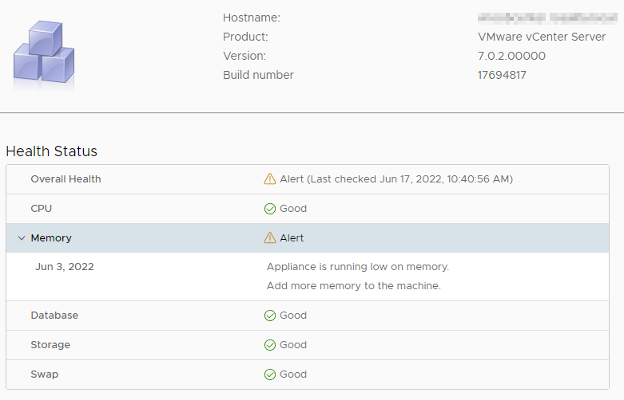Click the CPU good status checkmark icon
The height and width of the screenshot is (400, 624).
(270, 209)
